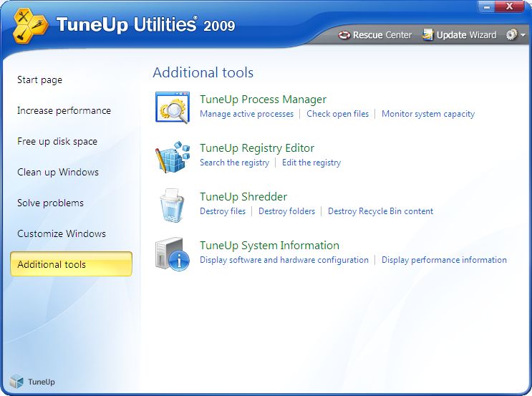Click the TuneUp Shredder bin icon
Viewport: 532px width, 396px height.
172,206
